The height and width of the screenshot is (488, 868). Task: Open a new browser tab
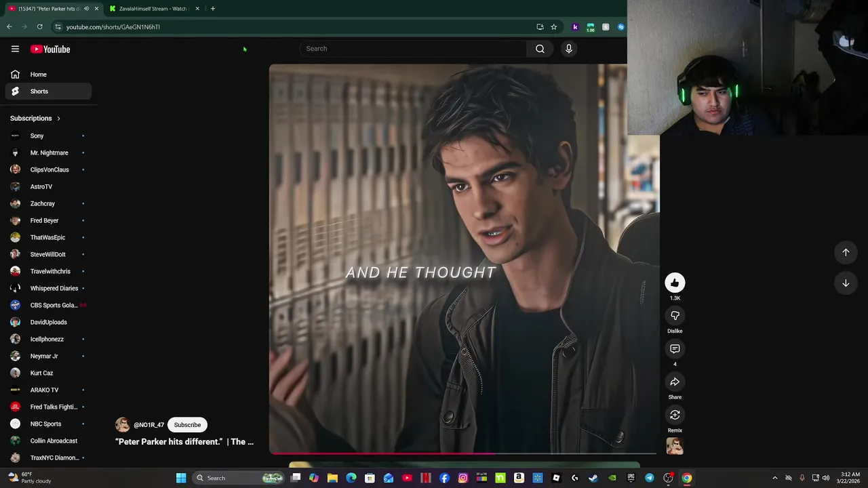[x=212, y=9]
